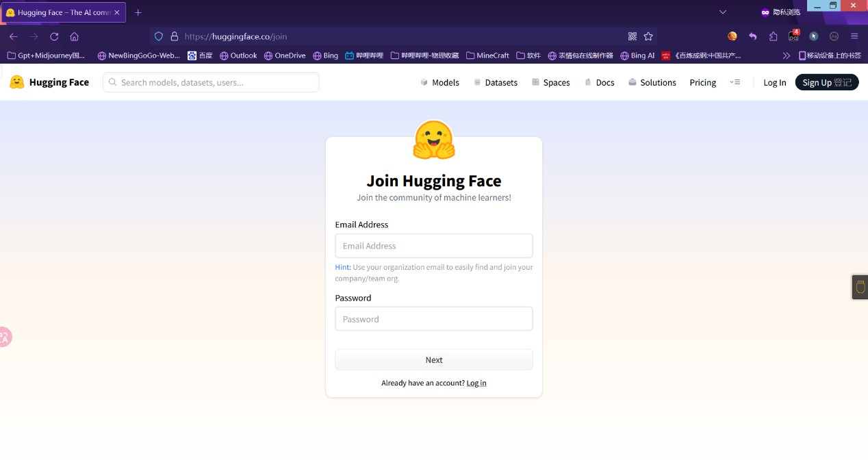This screenshot has width=868, height=467.
Task: Open the Gpt+Midjourney bookmark folder
Action: pyautogui.click(x=46, y=55)
